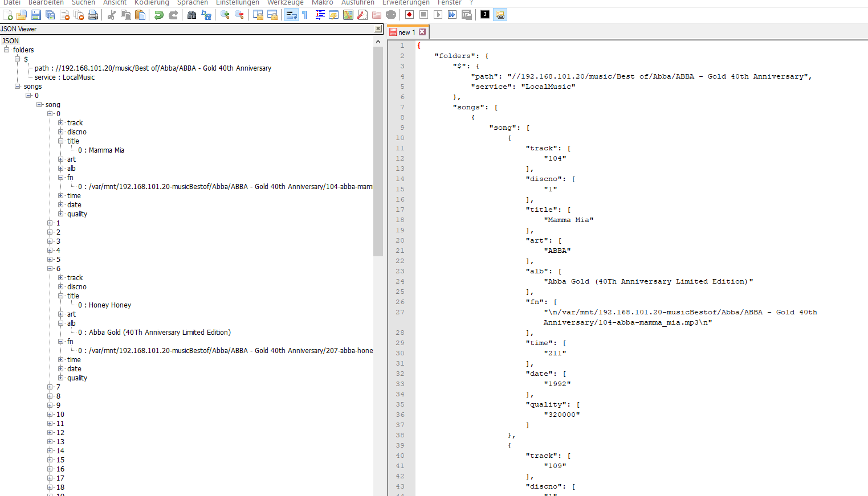This screenshot has height=496, width=868.
Task: Toggle file monitoring (tail) icon
Action: click(x=391, y=15)
